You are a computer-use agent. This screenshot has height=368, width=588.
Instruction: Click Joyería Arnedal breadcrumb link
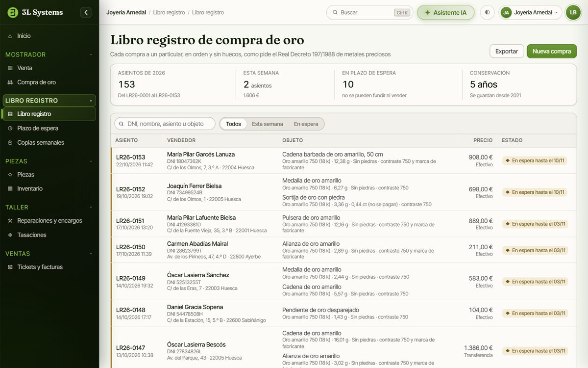pyautogui.click(x=126, y=12)
